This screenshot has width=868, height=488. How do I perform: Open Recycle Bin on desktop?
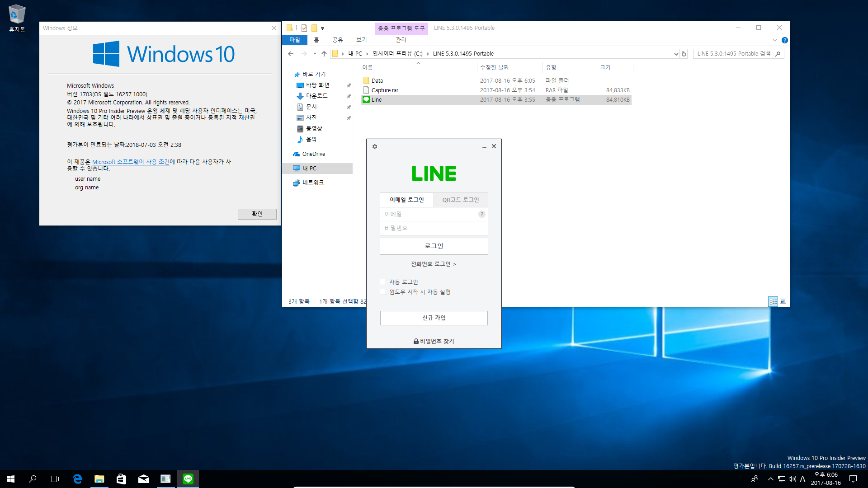[17, 18]
